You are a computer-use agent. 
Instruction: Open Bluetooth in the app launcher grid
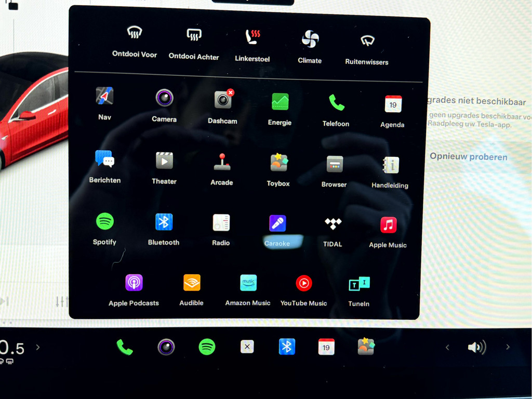point(164,222)
